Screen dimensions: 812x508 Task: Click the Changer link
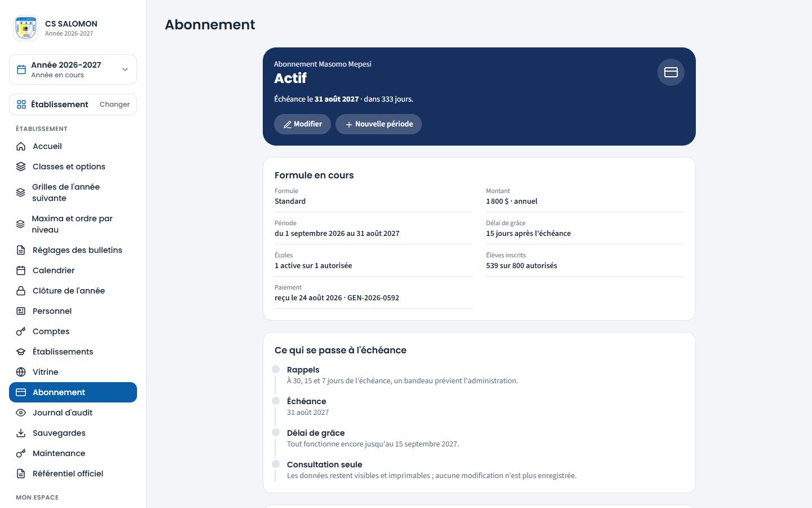tap(114, 104)
